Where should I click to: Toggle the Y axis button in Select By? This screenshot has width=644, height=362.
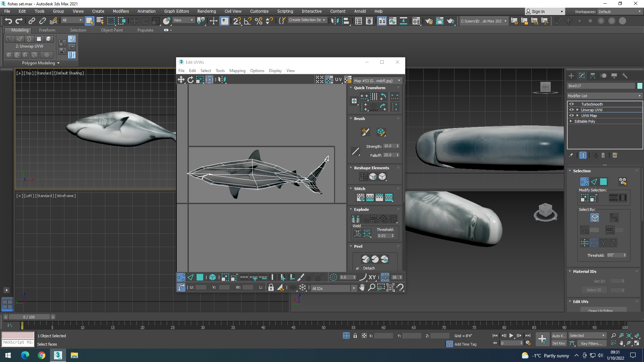click(x=603, y=243)
